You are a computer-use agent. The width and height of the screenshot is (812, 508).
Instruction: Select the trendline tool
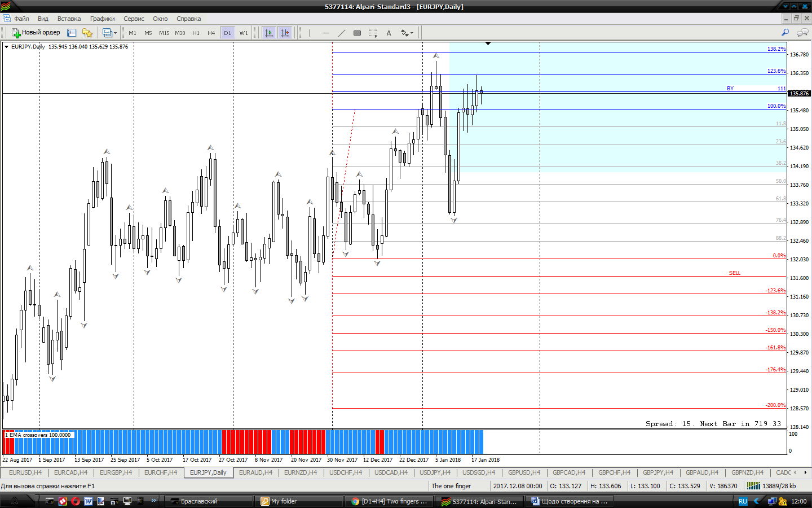[x=341, y=33]
